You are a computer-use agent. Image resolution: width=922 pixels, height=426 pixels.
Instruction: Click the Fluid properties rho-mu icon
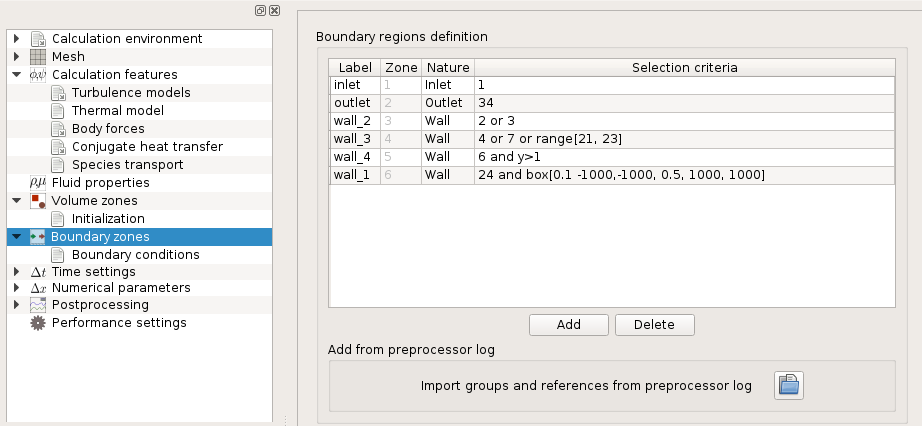tap(38, 183)
